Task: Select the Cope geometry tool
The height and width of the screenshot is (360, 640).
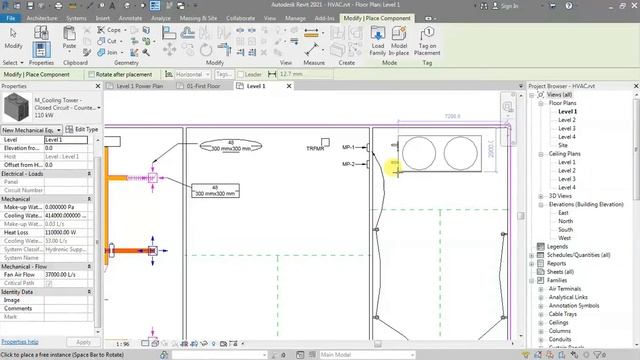Action: [x=109, y=30]
